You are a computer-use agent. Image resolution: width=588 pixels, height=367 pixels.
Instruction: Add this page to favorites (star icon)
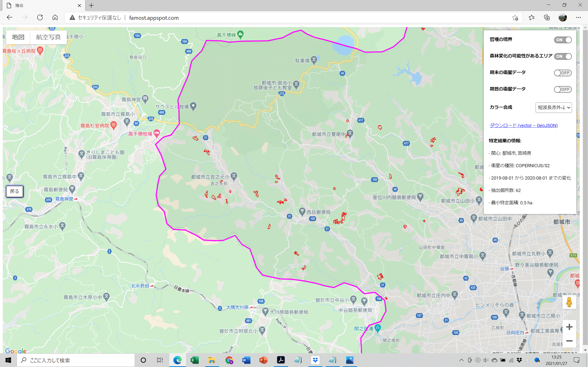515,17
